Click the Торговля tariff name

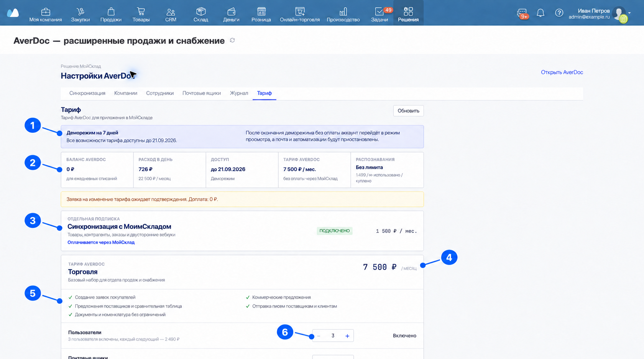pos(83,272)
